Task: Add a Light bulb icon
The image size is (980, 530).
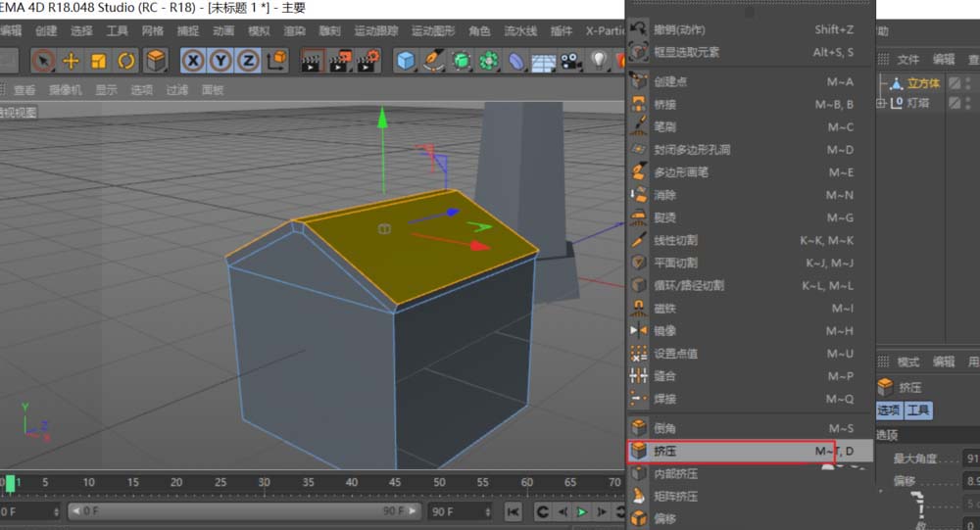Action: click(x=599, y=61)
